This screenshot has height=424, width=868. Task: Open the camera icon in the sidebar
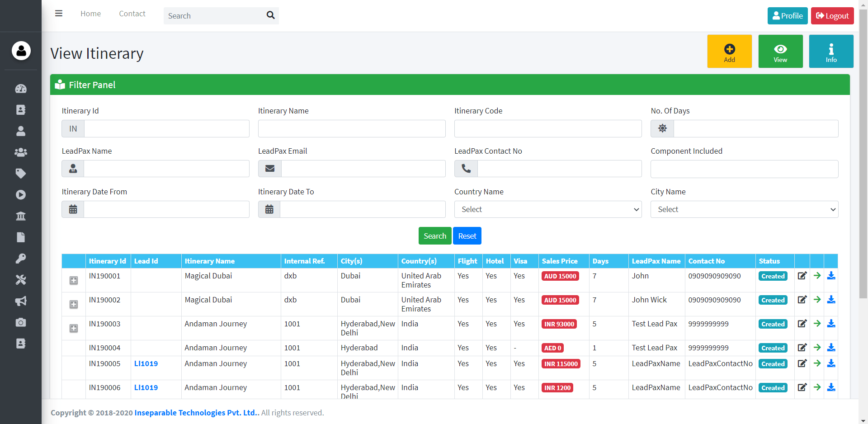pyautogui.click(x=21, y=323)
